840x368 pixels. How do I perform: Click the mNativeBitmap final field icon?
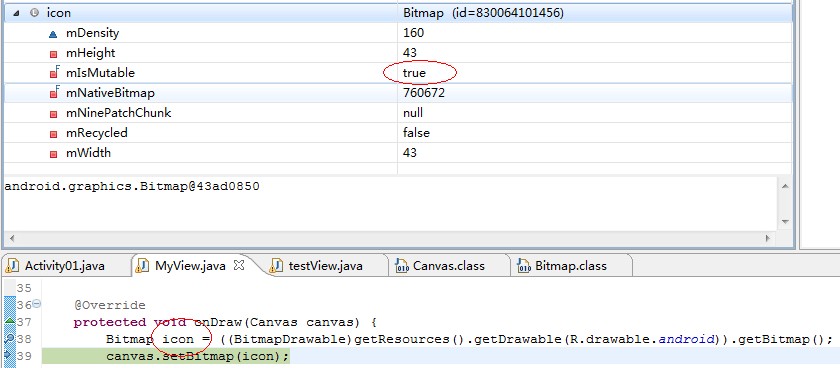(x=54, y=92)
